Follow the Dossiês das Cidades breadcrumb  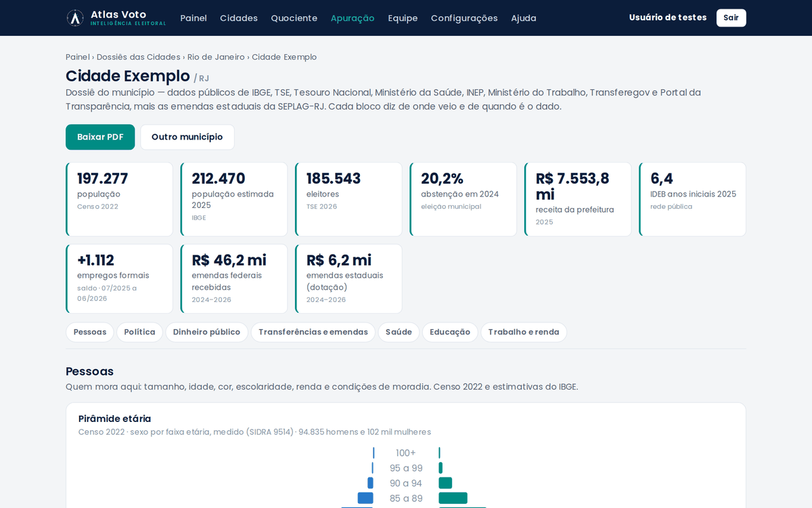(x=139, y=57)
